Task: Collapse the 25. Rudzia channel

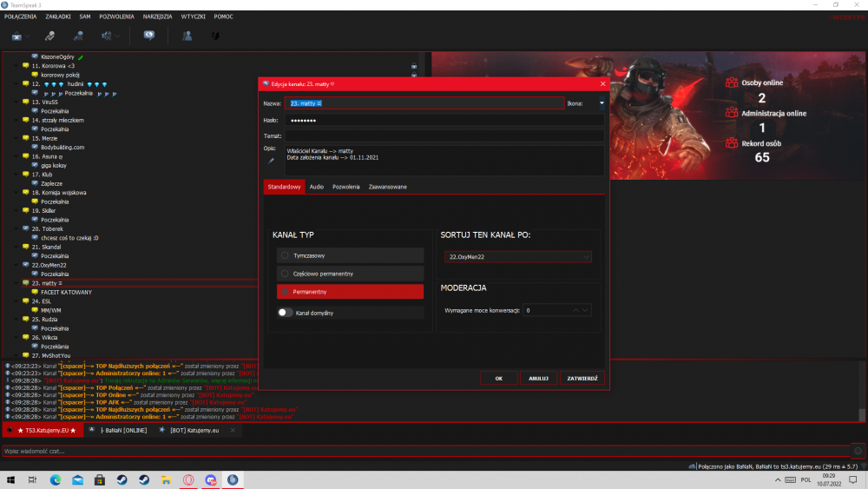Action: 16,319
